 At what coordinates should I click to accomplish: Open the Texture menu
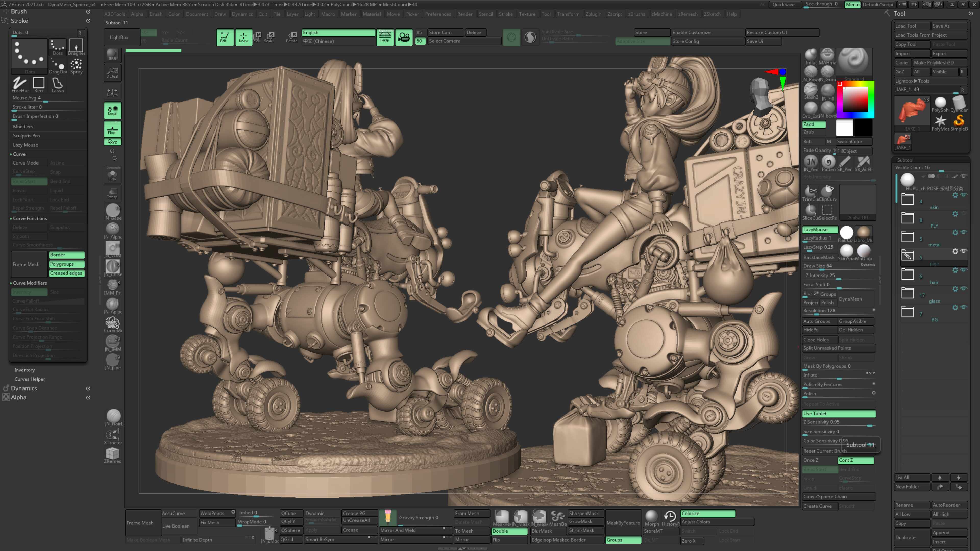[527, 14]
